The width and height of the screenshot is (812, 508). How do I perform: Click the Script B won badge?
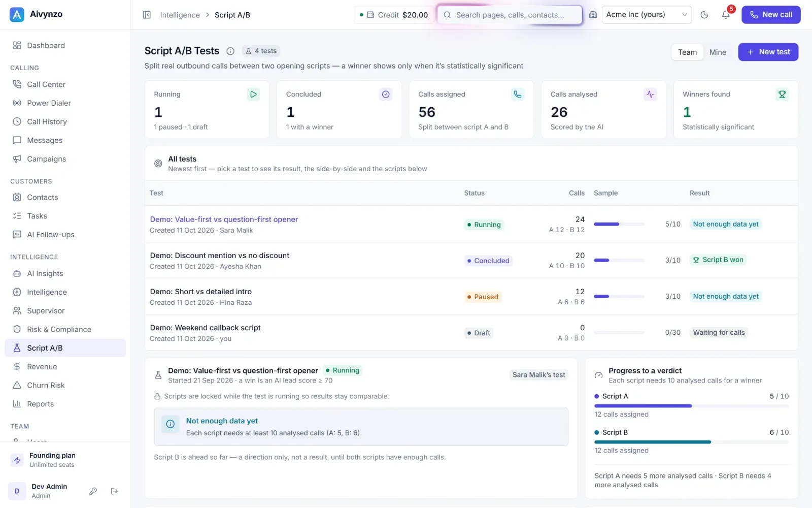pos(718,260)
